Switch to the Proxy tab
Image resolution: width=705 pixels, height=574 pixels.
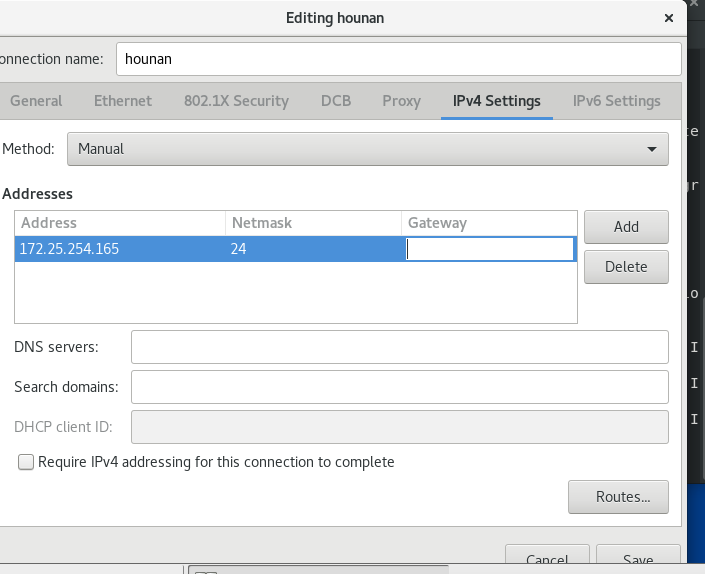point(401,101)
